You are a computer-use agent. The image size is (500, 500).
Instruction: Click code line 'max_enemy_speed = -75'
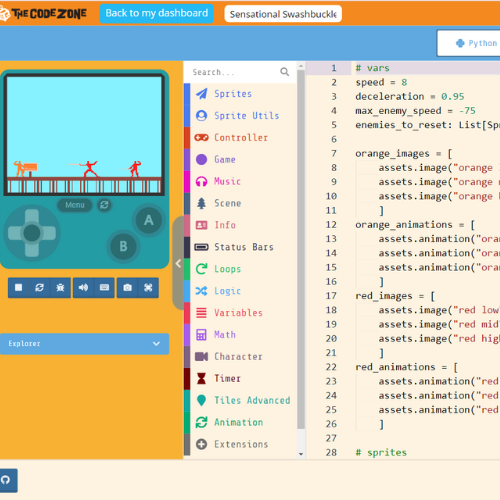tap(415, 111)
